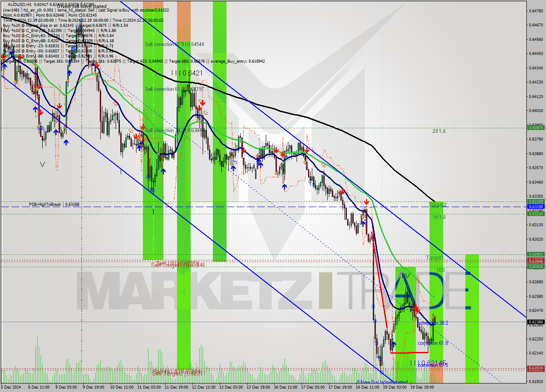Click the 0.64010 price axis value
Image resolution: width=546 pixels, height=392 pixels.
pos(536,111)
